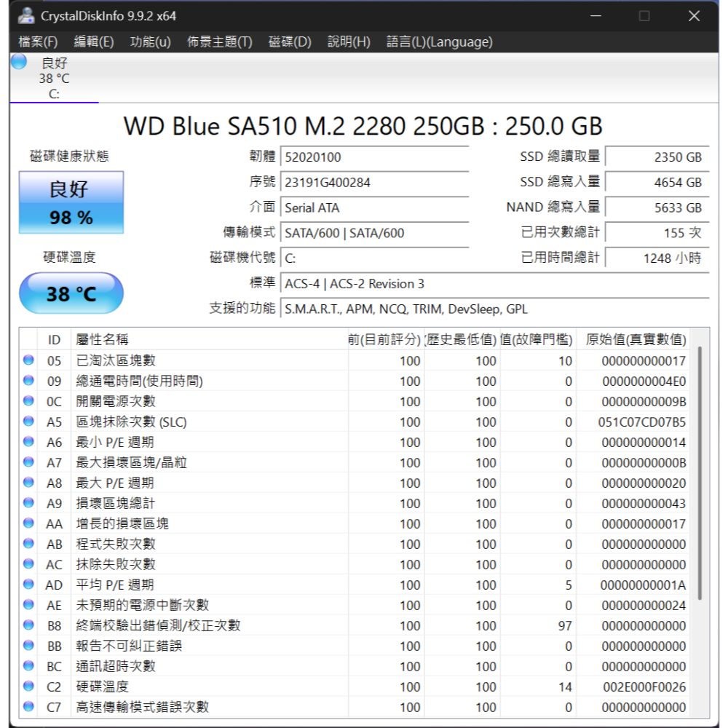Click raw value 051C07CD07B5
This screenshot has height=728, width=728.
(641, 422)
